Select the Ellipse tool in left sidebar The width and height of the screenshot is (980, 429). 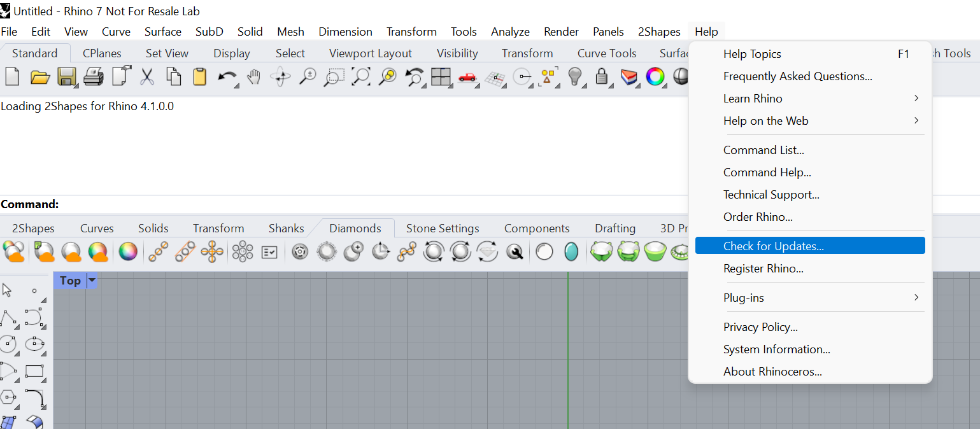click(34, 344)
